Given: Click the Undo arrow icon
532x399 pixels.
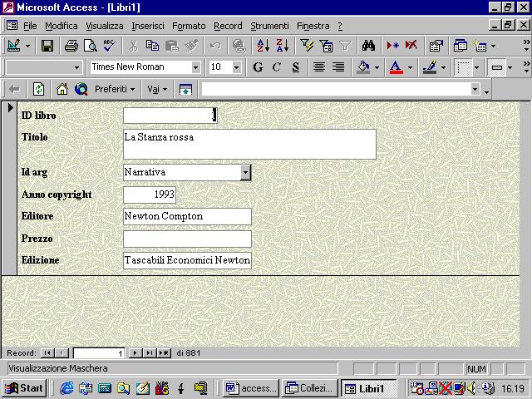Looking at the screenshot, I should [x=215, y=46].
